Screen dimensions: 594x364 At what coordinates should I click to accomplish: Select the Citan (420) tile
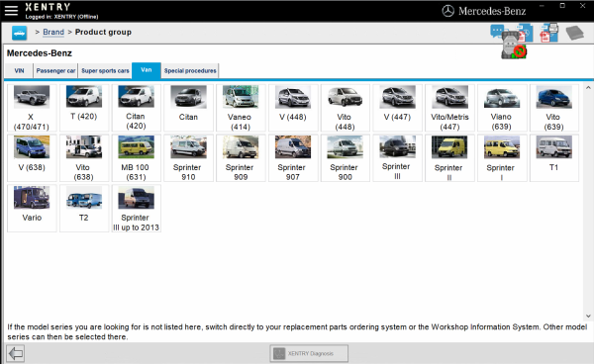pyautogui.click(x=137, y=108)
